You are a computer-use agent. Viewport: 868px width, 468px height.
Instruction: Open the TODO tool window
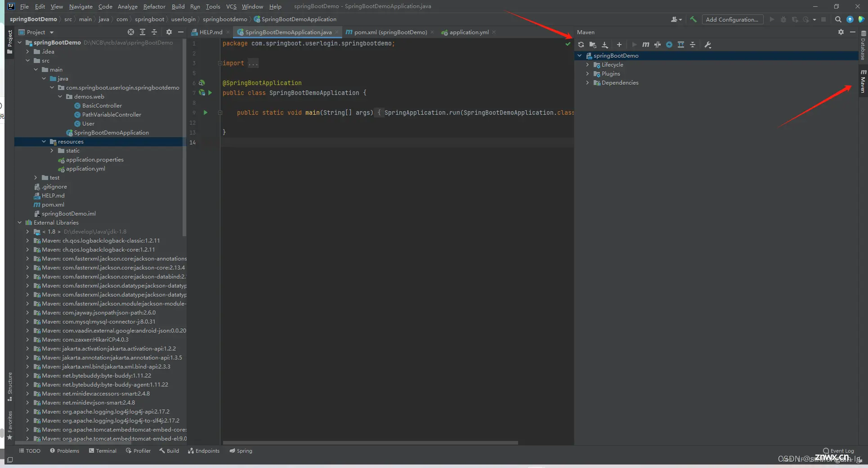click(x=30, y=450)
